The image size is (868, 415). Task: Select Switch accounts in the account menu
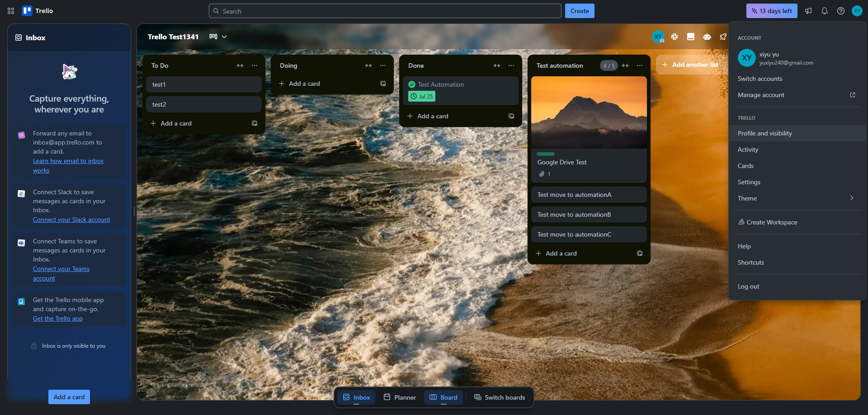pos(797,79)
